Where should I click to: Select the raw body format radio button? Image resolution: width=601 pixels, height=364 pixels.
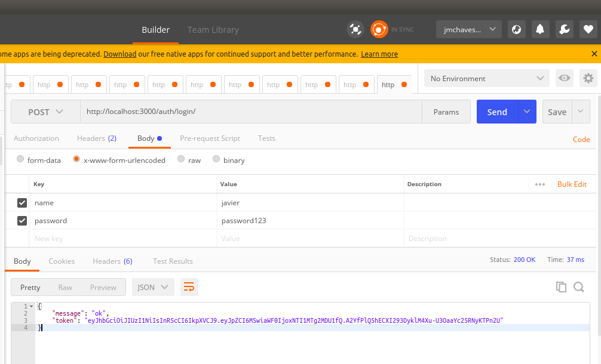(x=181, y=159)
